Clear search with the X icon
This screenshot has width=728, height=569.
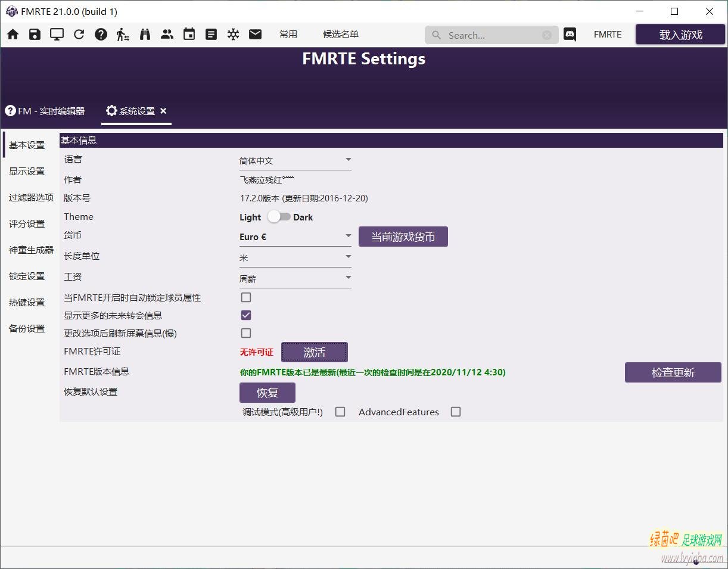tap(547, 35)
